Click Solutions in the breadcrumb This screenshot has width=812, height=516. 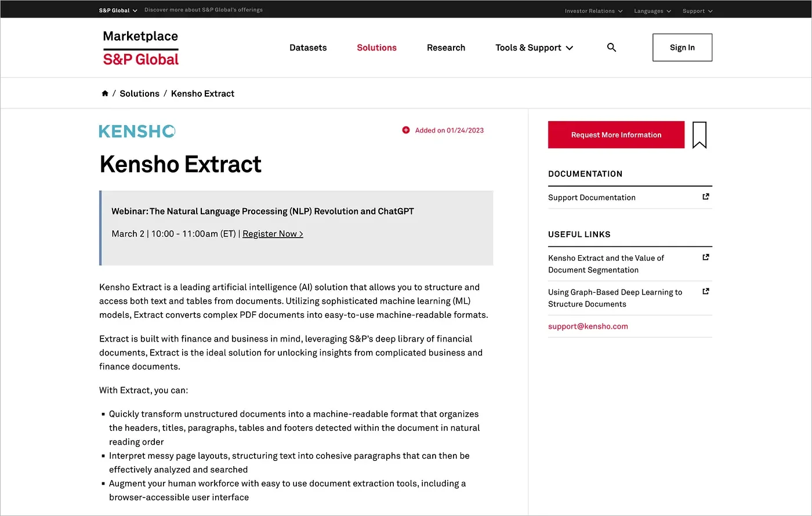139,93
